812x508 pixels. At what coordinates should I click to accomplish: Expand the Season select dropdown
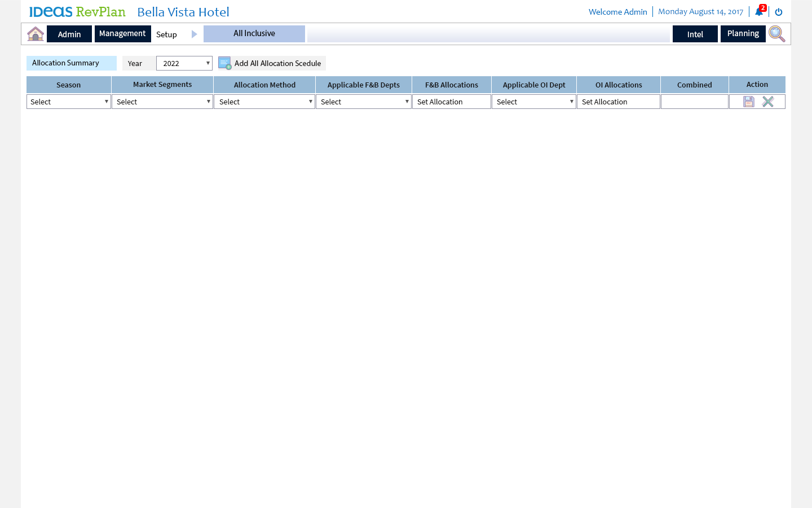coord(69,102)
